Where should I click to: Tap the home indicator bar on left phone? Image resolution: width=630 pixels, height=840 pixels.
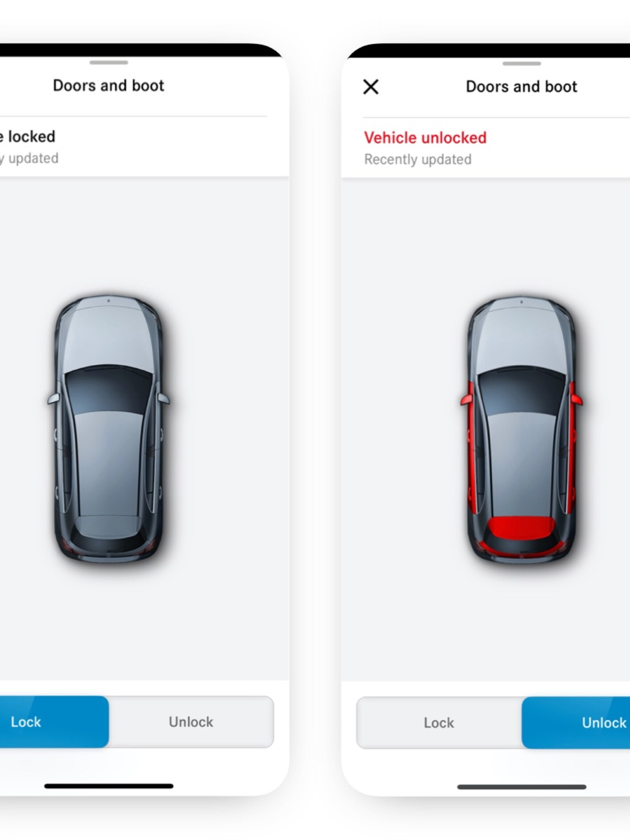[108, 786]
